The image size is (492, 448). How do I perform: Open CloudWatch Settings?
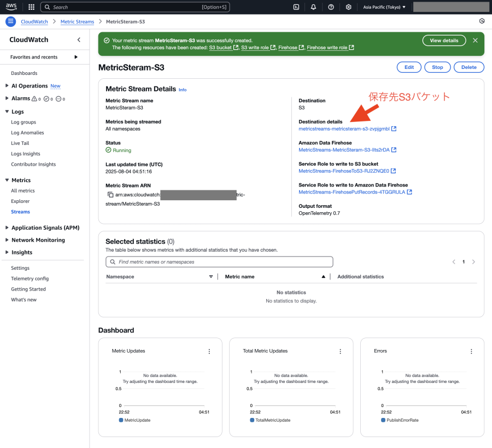pos(20,268)
